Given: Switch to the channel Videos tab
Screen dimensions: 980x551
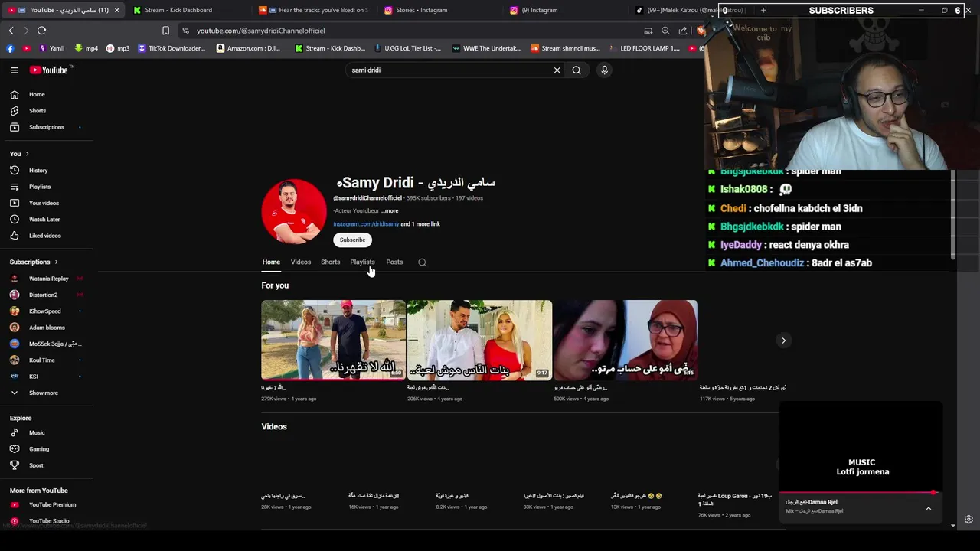Looking at the screenshot, I should [x=301, y=262].
